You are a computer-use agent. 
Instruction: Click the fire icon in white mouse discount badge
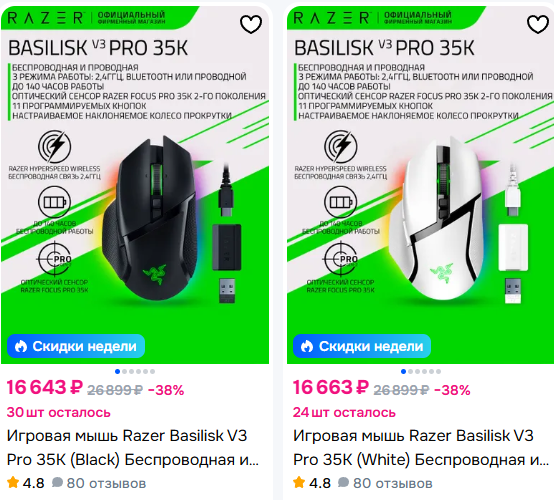307,346
